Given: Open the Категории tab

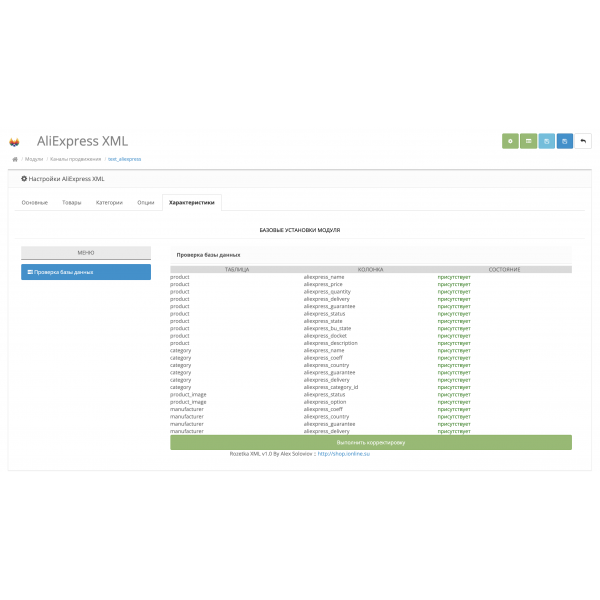Looking at the screenshot, I should tap(109, 202).
